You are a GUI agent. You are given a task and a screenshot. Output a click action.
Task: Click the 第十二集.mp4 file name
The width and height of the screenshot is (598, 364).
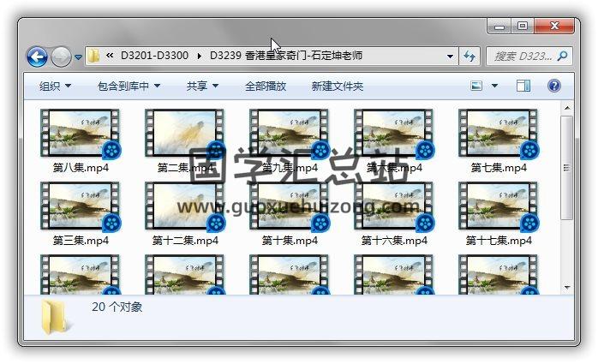pyautogui.click(x=185, y=241)
